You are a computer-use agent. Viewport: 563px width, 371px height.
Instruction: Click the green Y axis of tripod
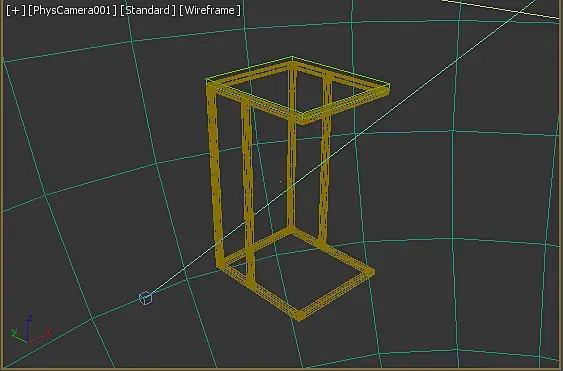point(18,335)
